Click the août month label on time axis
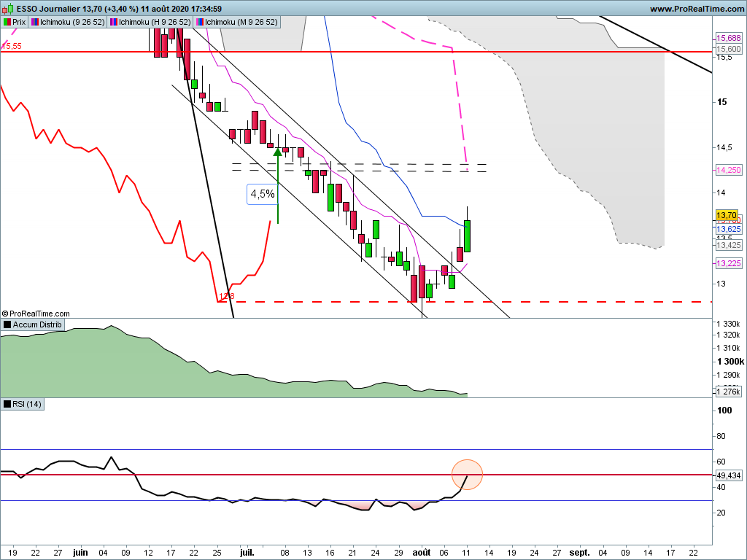 421,553
